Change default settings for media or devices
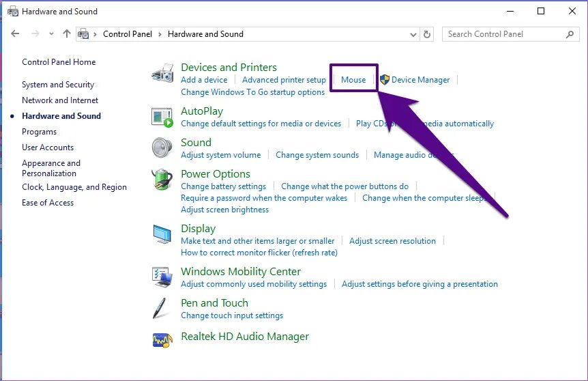 click(261, 124)
